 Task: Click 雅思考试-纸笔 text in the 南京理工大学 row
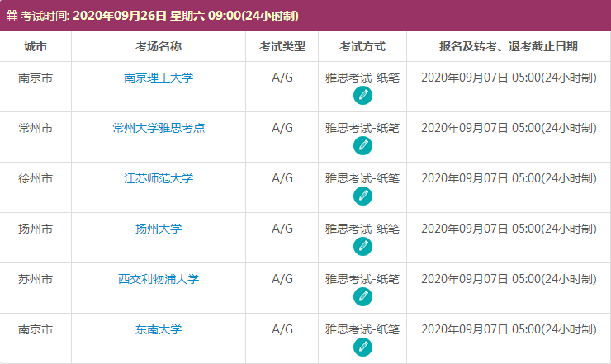(x=362, y=78)
